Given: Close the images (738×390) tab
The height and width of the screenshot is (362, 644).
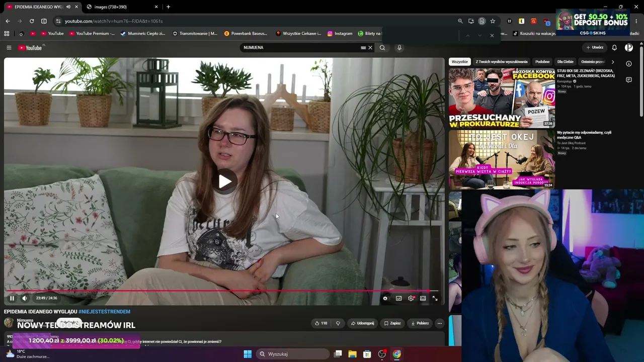Looking at the screenshot, I should [156, 7].
